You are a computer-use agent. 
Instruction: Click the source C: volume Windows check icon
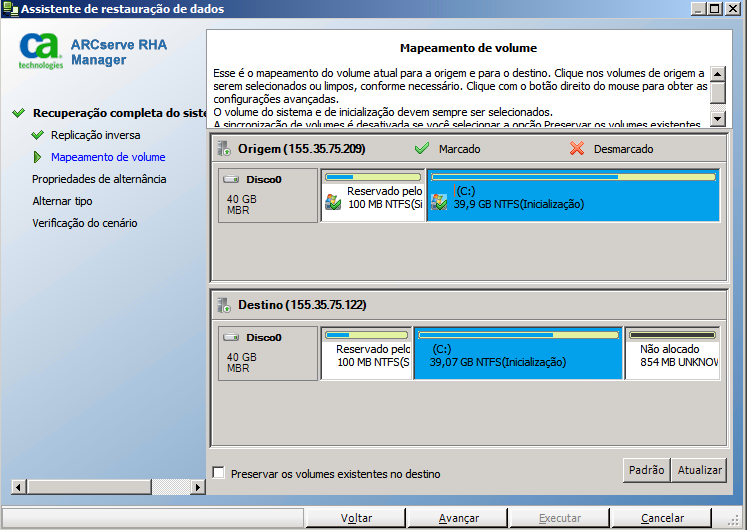(439, 202)
